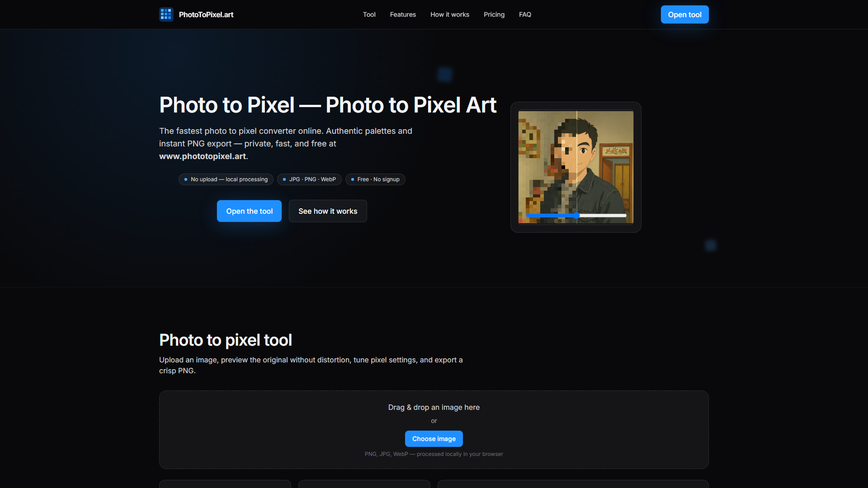The height and width of the screenshot is (488, 868).
Task: Open the Pricing nav item
Action: point(494,14)
